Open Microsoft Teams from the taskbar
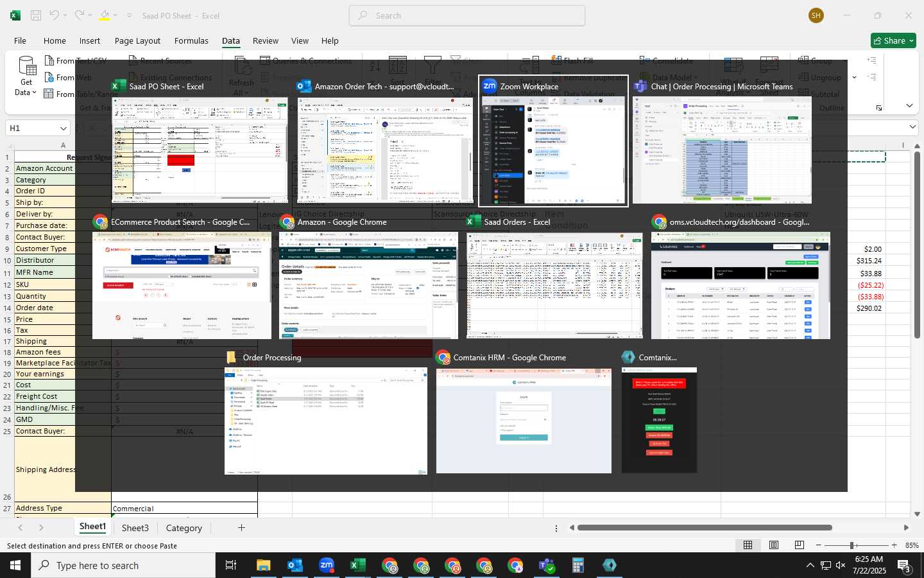 [547, 565]
